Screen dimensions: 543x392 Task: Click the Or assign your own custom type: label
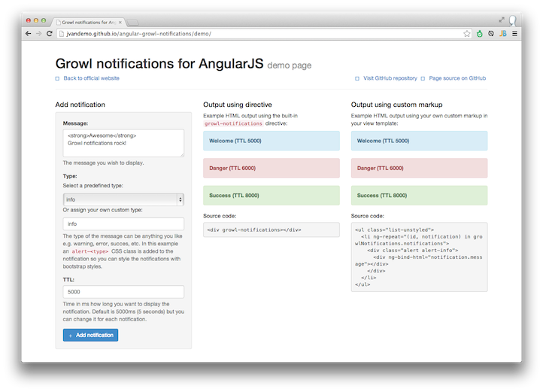coord(102,210)
